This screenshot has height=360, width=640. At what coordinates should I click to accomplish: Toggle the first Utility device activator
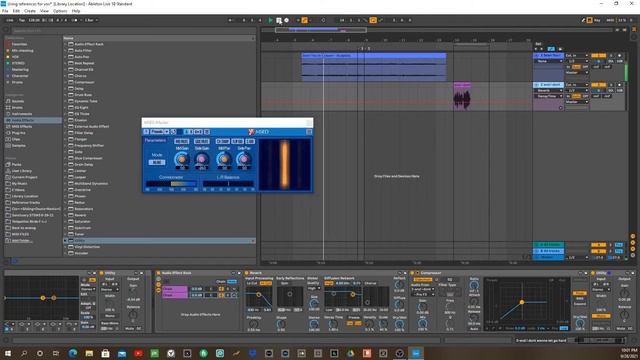coord(102,273)
